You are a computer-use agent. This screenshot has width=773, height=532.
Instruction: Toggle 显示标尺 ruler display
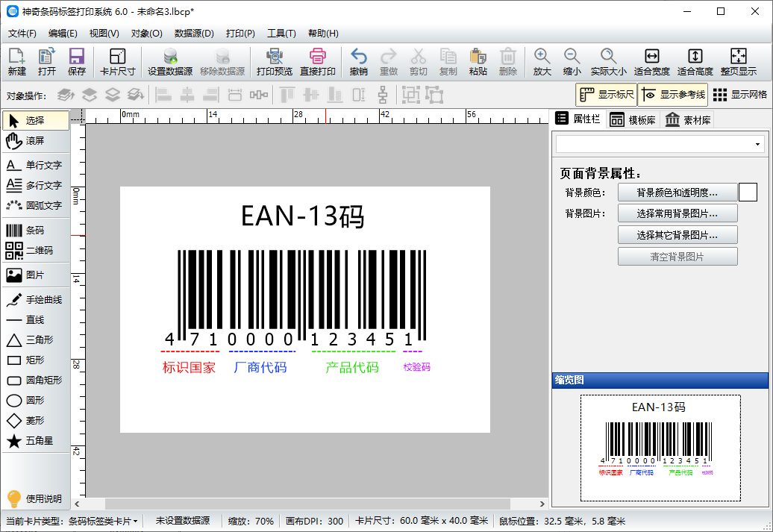[x=607, y=95]
